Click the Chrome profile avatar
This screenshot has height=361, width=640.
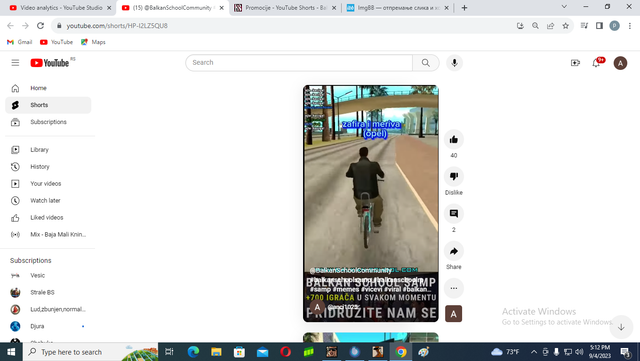(614, 26)
